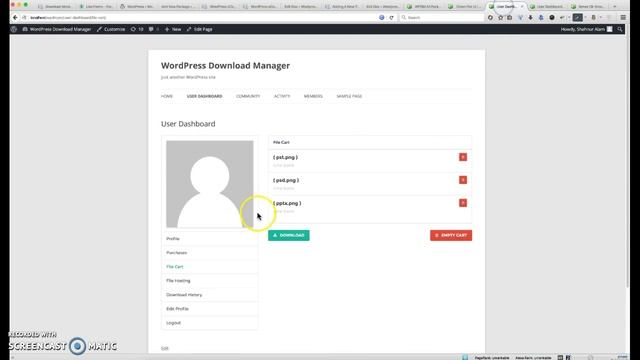Screen dimensions: 640x360
Task: Click the File Cart panel heading
Action: point(281,142)
